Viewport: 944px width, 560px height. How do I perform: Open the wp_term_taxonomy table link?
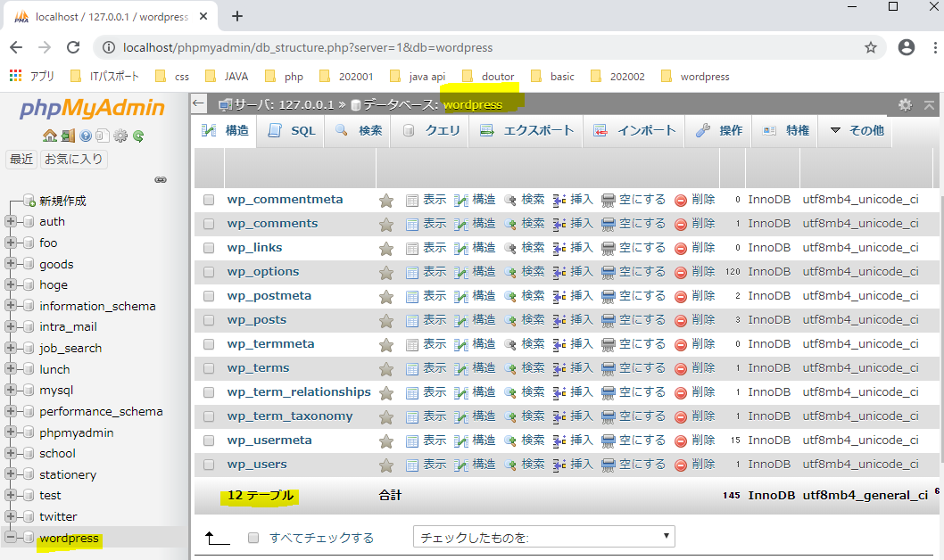pyautogui.click(x=290, y=416)
